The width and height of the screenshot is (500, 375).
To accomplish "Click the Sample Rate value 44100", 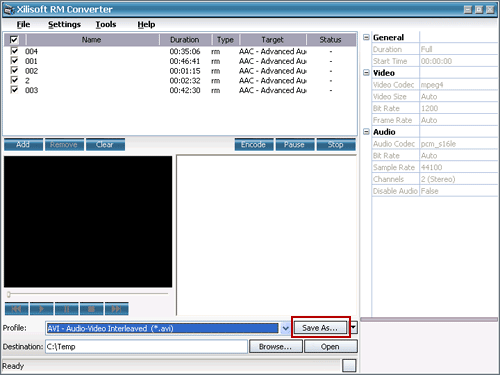I will pos(458,167).
